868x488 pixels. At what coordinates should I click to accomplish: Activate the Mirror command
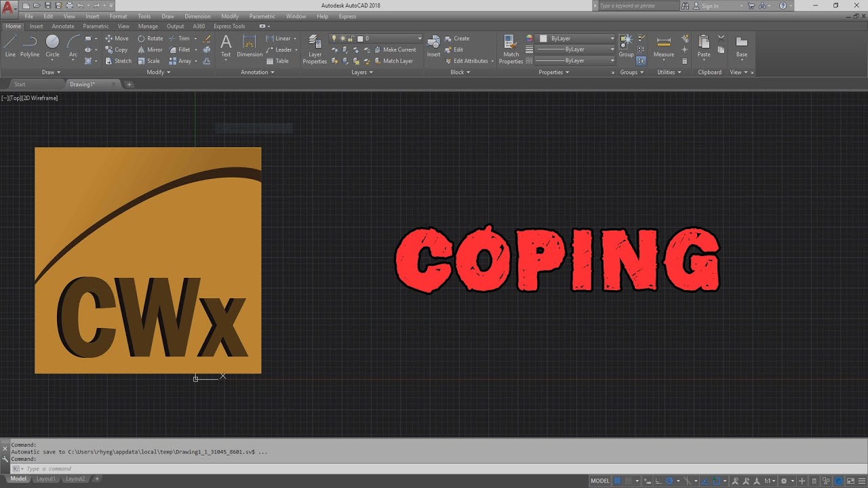click(x=151, y=49)
